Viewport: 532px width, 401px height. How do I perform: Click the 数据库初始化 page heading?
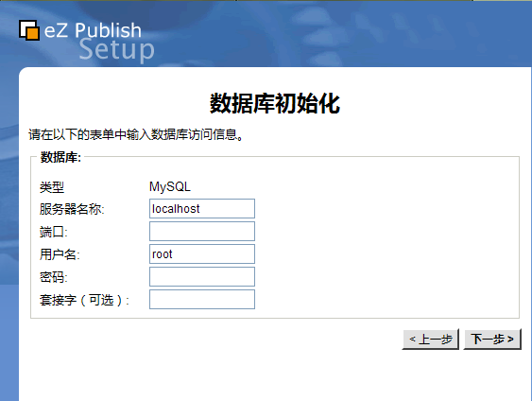pyautogui.click(x=275, y=104)
